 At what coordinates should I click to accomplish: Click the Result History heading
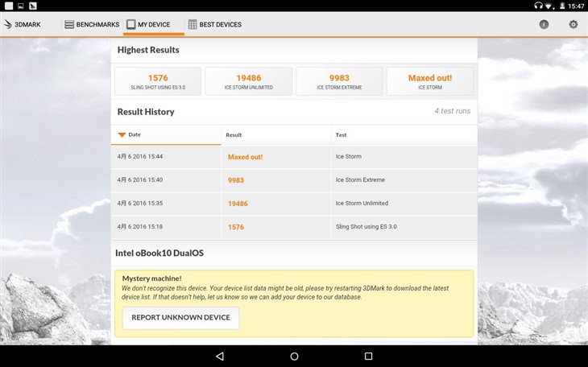tap(146, 112)
